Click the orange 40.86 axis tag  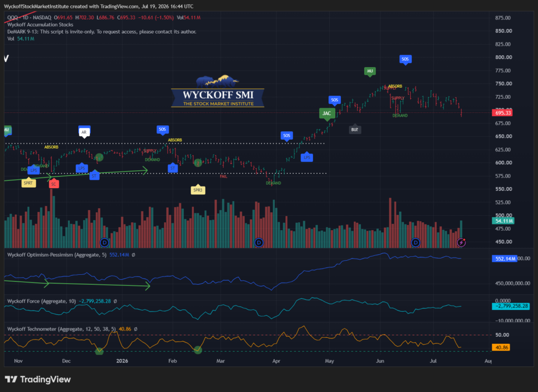(x=501, y=347)
